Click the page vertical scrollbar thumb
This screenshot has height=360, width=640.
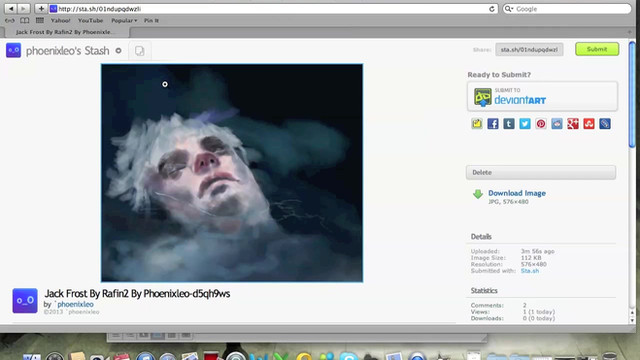click(632, 95)
